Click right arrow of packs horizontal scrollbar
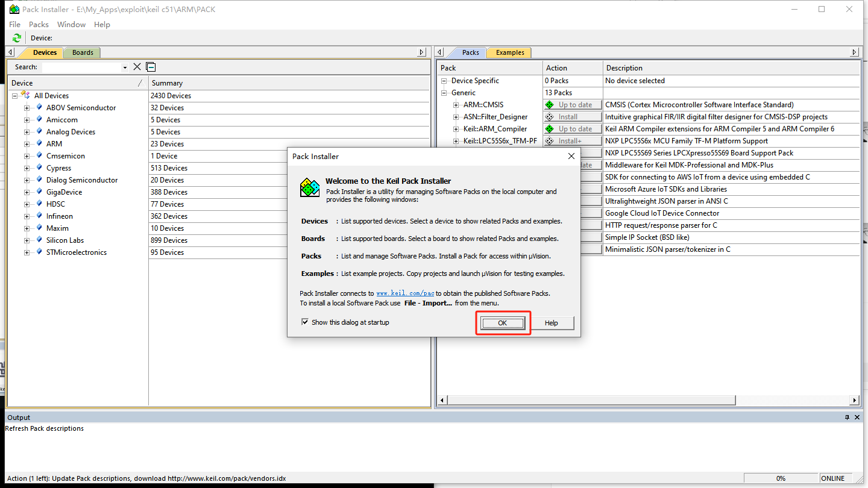Viewport: 868px width, 488px height. (x=854, y=400)
